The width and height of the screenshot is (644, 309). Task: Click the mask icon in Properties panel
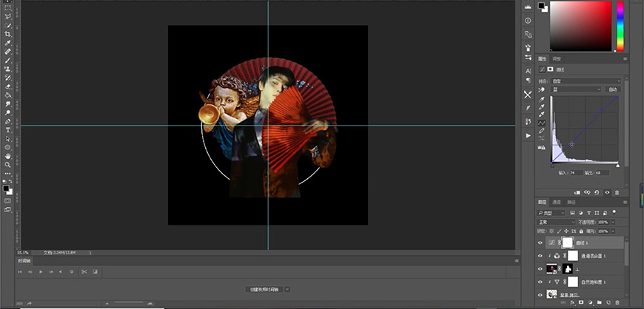(x=550, y=69)
